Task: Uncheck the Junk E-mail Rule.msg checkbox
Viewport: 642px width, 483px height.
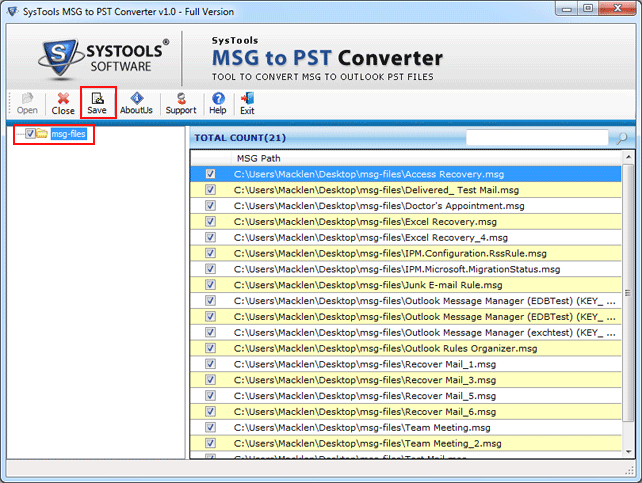Action: [210, 285]
